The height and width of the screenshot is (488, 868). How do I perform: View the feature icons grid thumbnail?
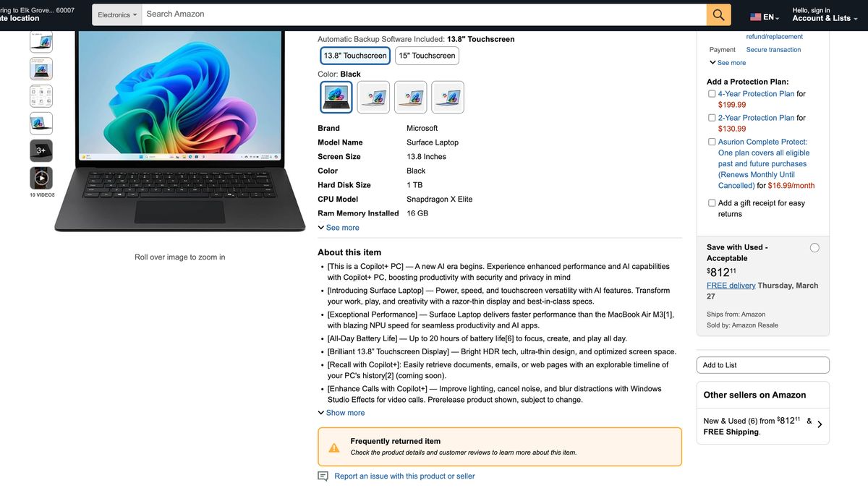(41, 96)
